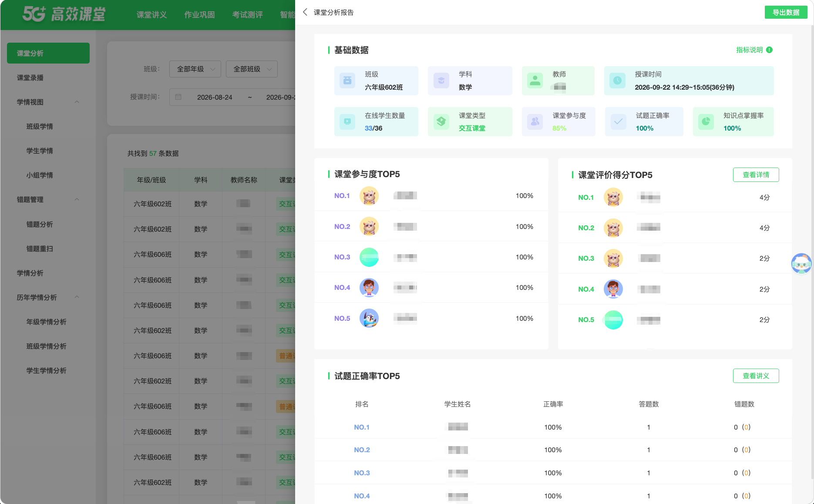Switch to the 课堂讲义 top tab
Viewport: 814px width, 504px height.
click(x=151, y=15)
